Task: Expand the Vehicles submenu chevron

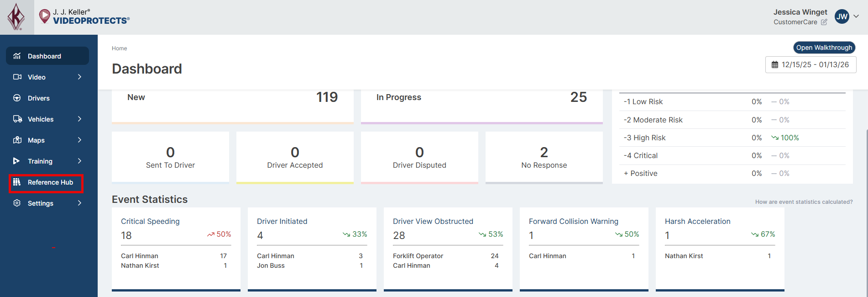Action: coord(79,119)
